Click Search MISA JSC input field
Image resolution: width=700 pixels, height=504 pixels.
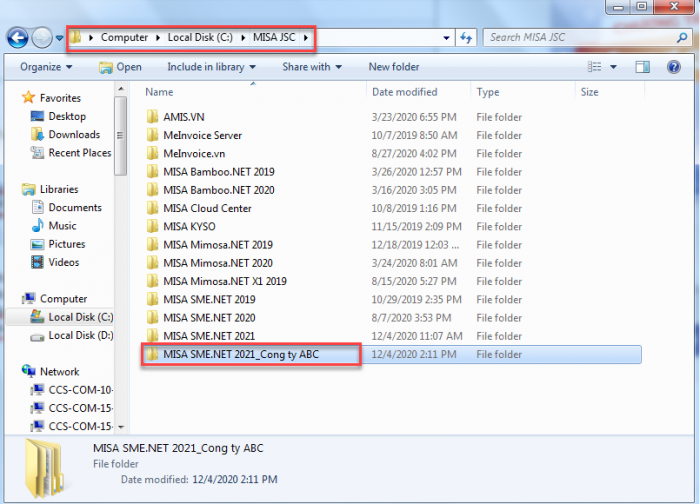(x=575, y=38)
